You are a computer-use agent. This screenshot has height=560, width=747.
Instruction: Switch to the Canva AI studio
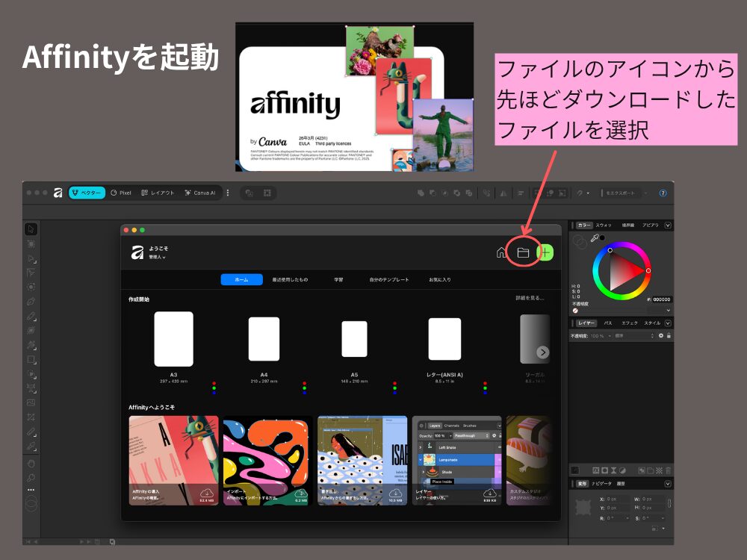(200, 193)
